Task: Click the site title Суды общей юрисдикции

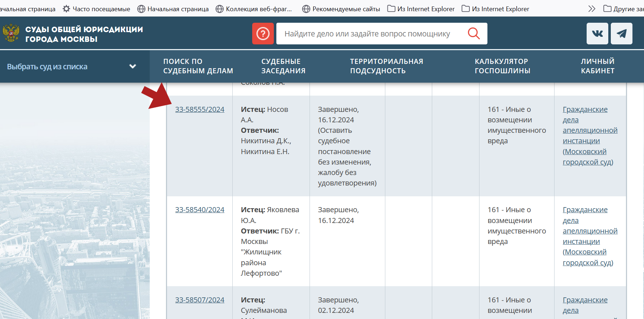Action: click(x=84, y=34)
